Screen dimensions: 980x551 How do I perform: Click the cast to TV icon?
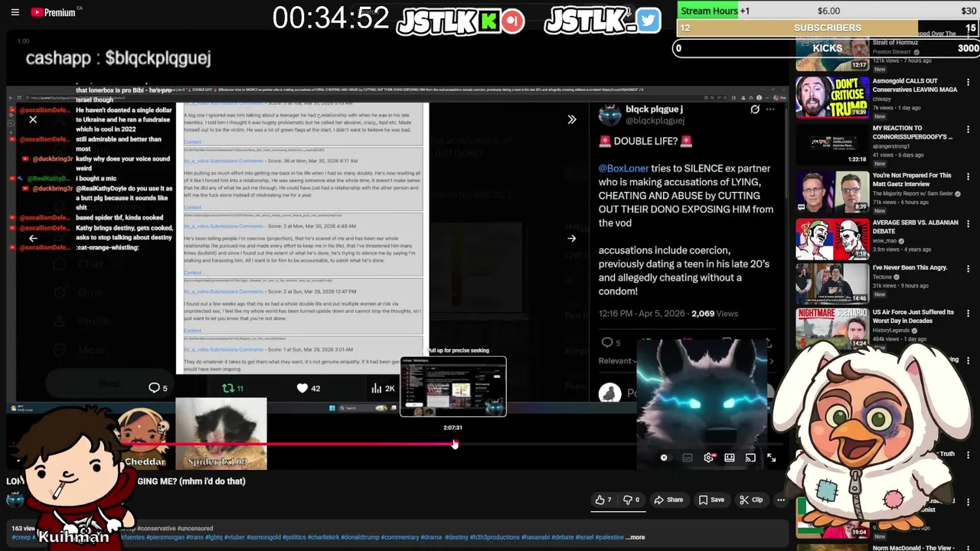pos(750,458)
